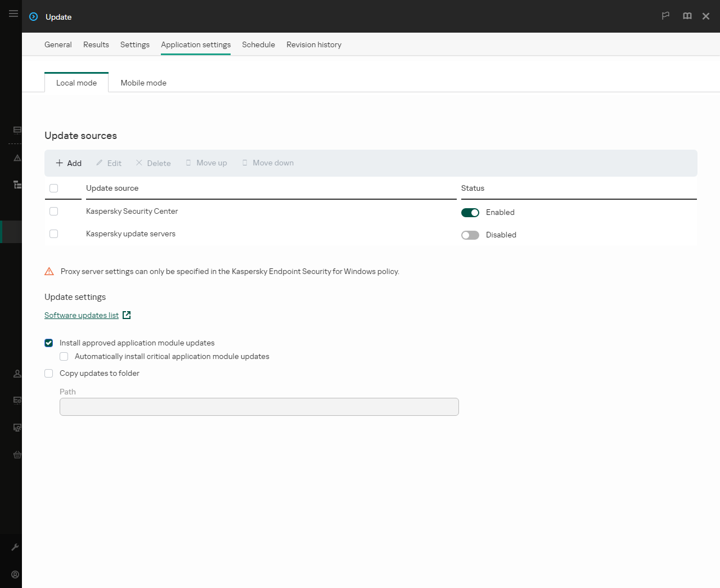Select the monitoring dashboard icon in the sidebar
The width and height of the screenshot is (720, 588).
16,130
